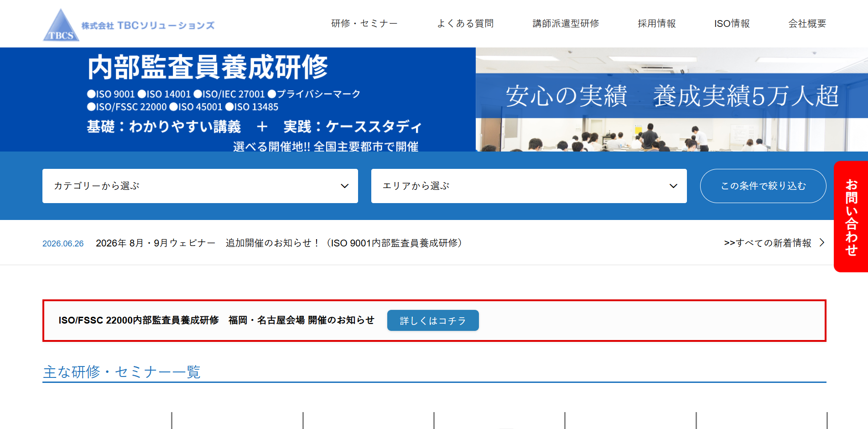Click the 株式会社 TBCソリューションズ company name

148,26
